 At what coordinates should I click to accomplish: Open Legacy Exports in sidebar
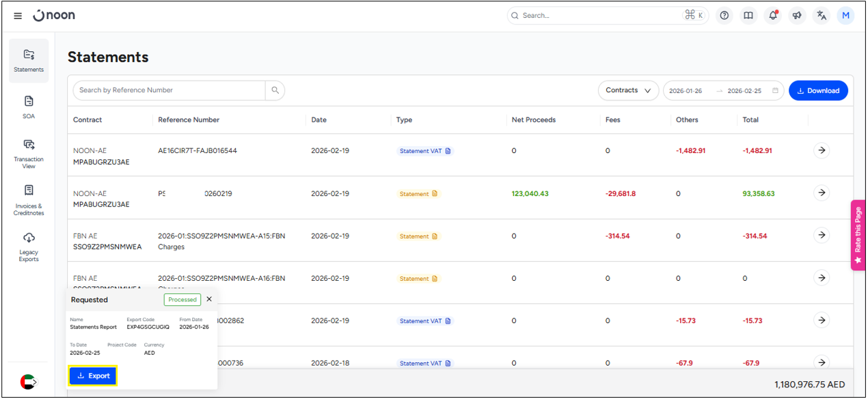point(29,246)
